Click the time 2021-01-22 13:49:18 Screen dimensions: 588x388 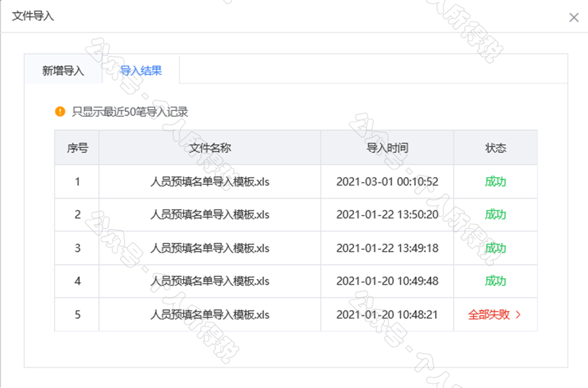click(x=387, y=248)
